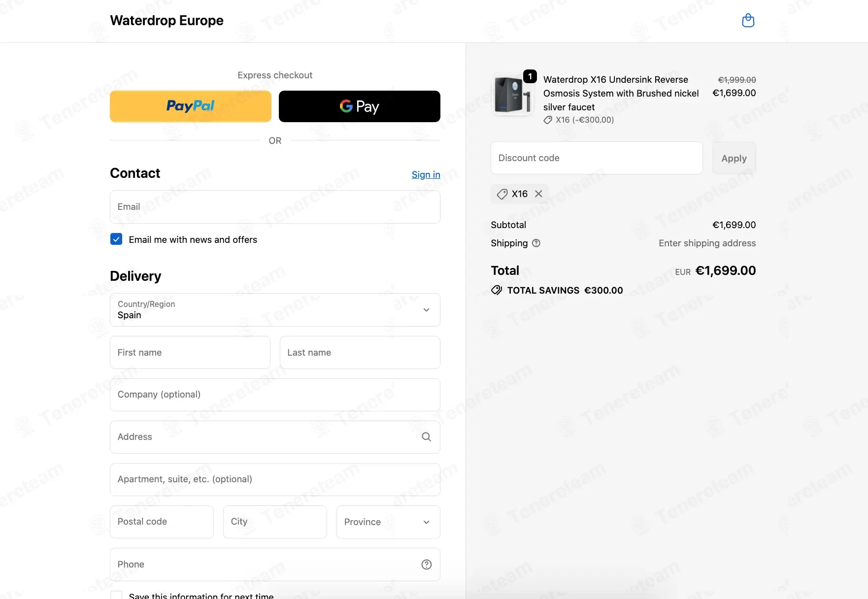This screenshot has width=868, height=599.
Task: Click the Company (optional) field
Action: [275, 395]
